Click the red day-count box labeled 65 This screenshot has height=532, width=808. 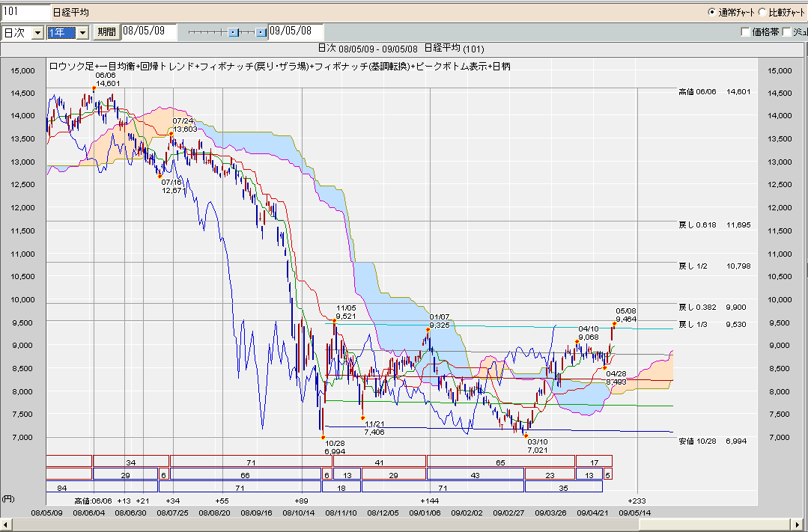[x=501, y=461]
